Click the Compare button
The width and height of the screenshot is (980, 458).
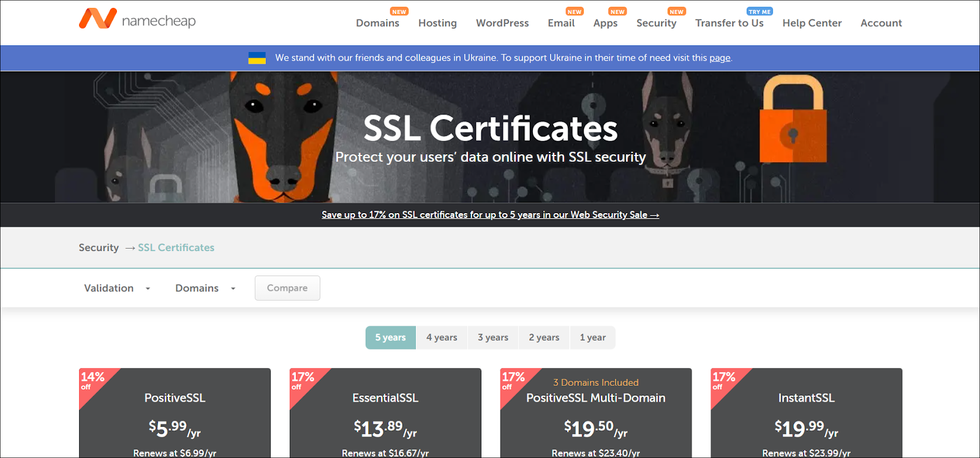tap(287, 288)
